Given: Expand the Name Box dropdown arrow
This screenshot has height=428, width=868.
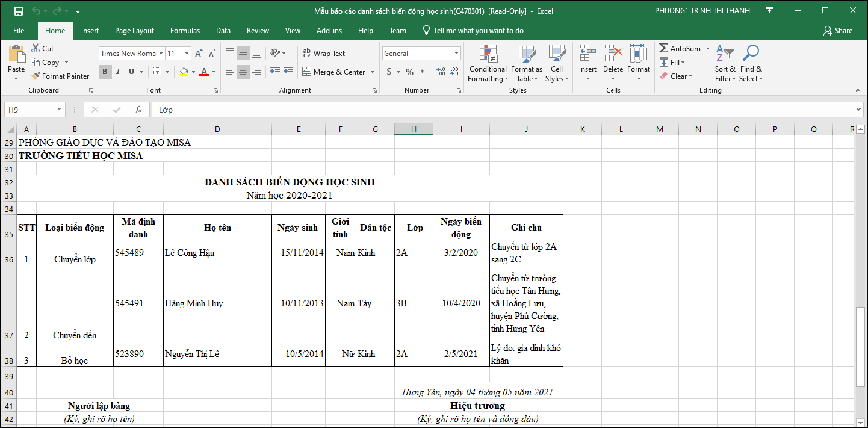Looking at the screenshot, I should 59,110.
